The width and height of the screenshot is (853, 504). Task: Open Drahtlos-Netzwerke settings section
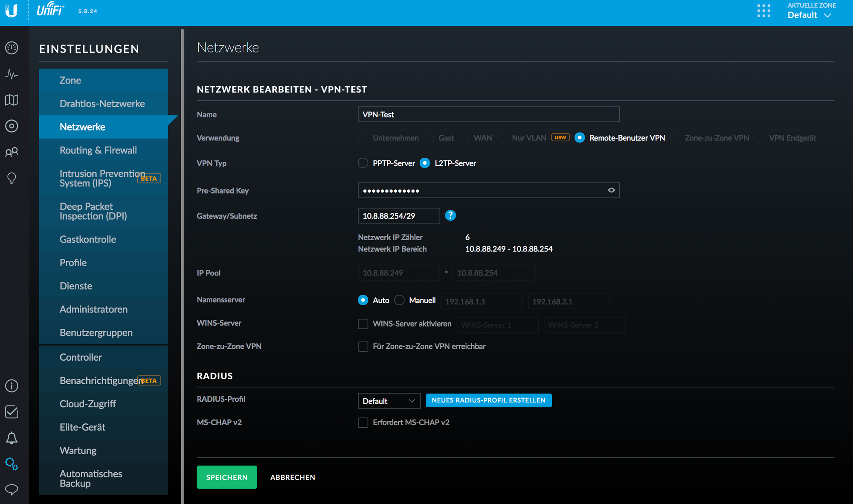tap(102, 104)
